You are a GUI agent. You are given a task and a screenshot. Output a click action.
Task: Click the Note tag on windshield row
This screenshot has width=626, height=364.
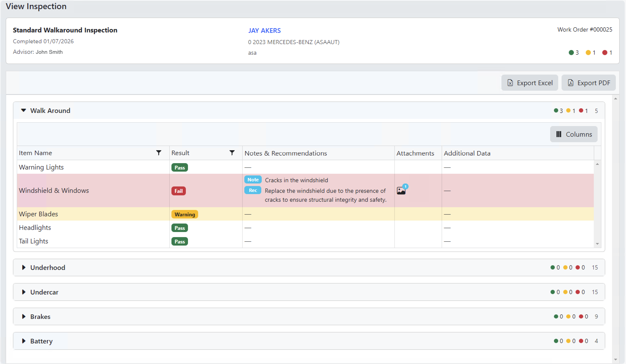coord(253,179)
